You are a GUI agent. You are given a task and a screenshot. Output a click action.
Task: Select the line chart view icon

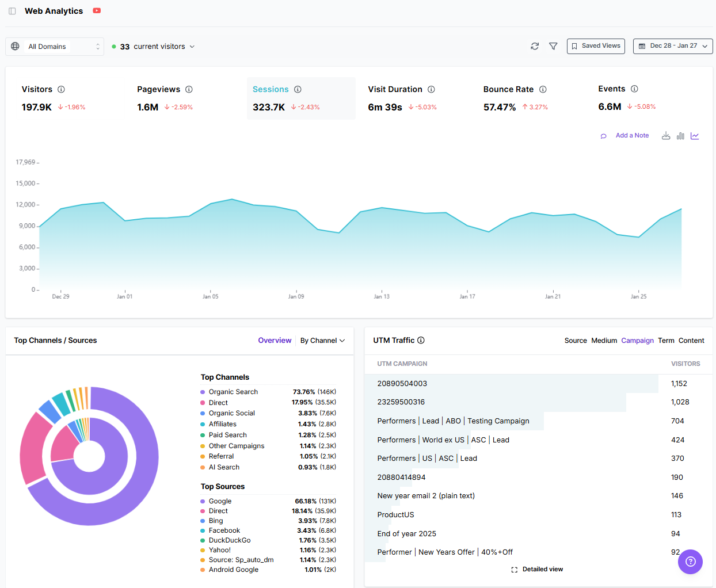click(x=695, y=136)
